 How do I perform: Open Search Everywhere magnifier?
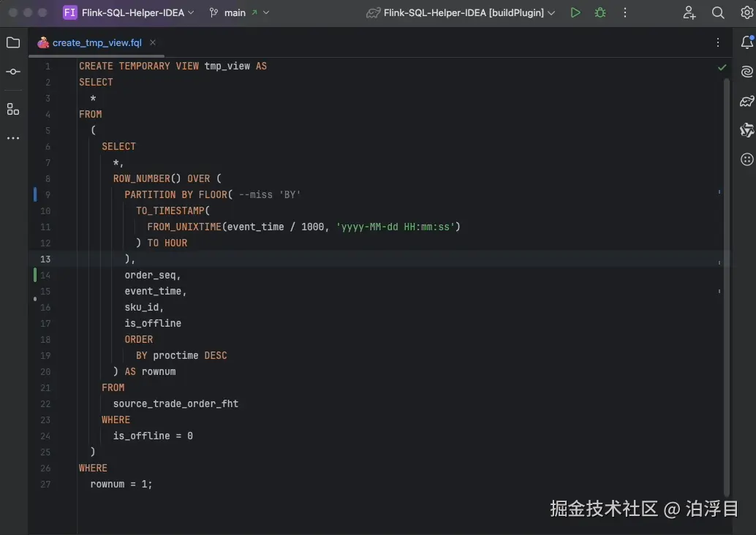coord(718,12)
